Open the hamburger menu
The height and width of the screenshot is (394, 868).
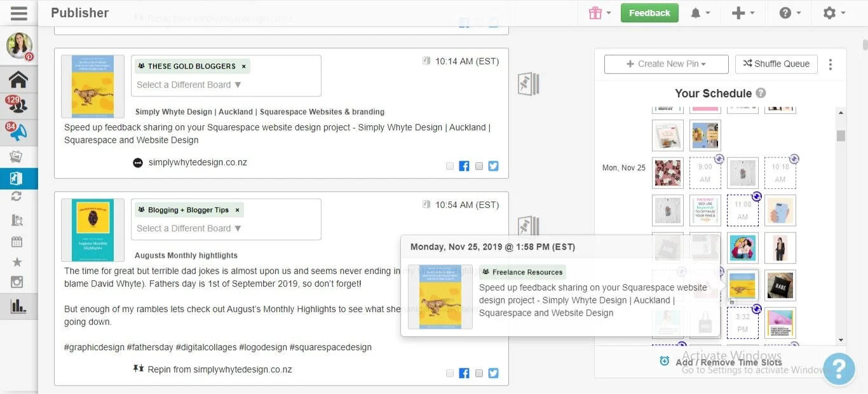pyautogui.click(x=19, y=13)
